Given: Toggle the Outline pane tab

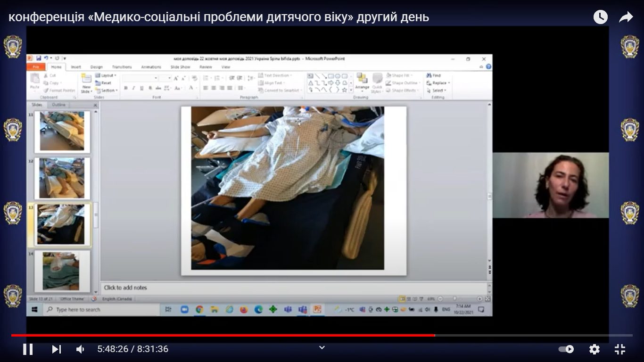Looking at the screenshot, I should [59, 105].
